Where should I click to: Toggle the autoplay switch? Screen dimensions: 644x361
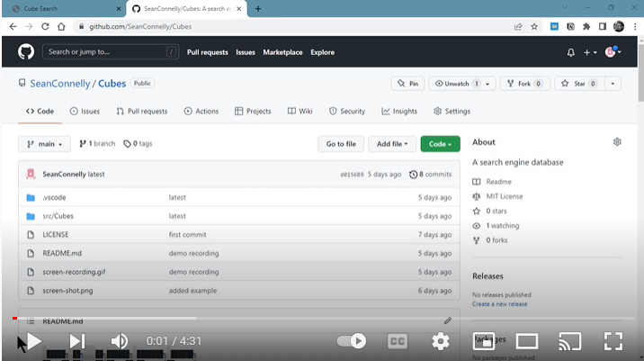(x=351, y=341)
